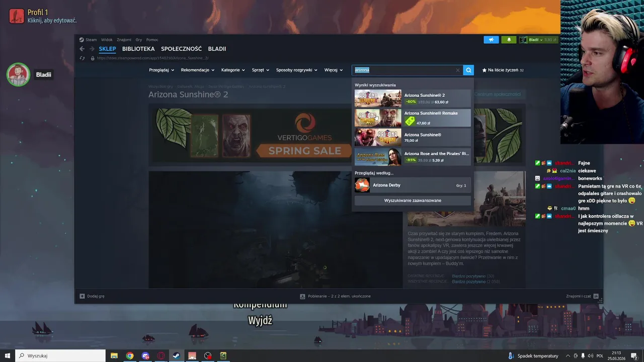Open the green notifications bell
644x362 pixels.
[509, 40]
